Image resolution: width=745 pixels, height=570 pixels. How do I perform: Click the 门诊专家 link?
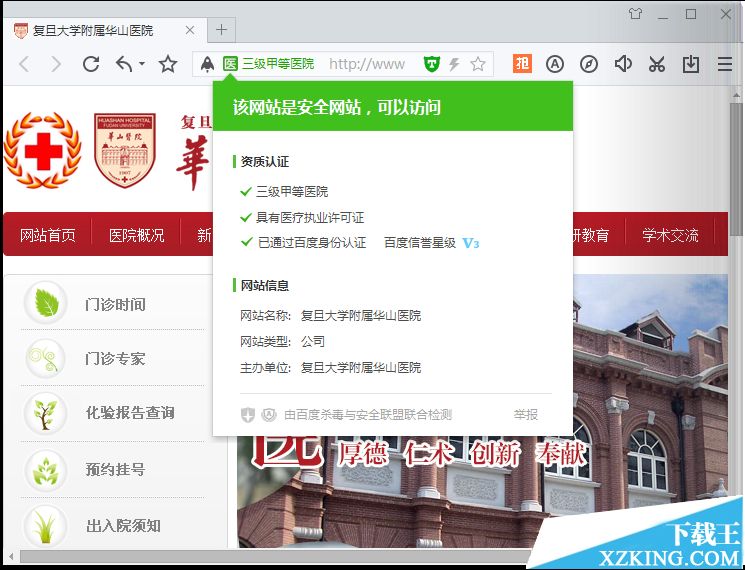click(x=115, y=358)
